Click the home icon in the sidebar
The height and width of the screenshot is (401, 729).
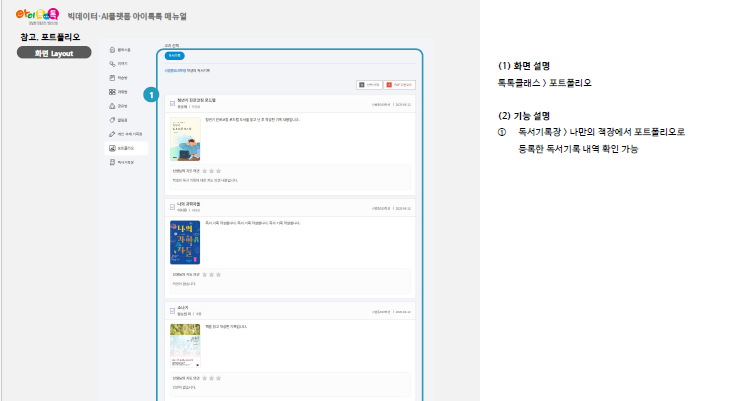pyautogui.click(x=111, y=49)
